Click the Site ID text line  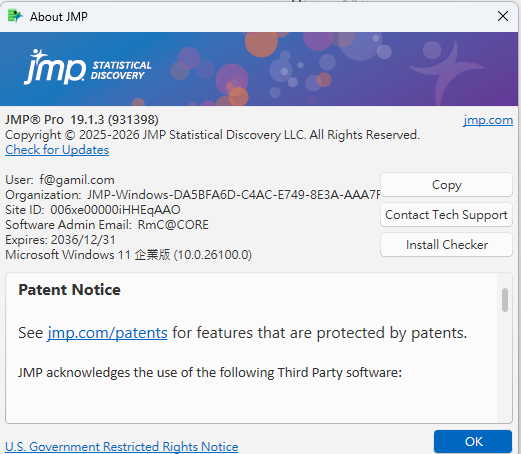93,210
